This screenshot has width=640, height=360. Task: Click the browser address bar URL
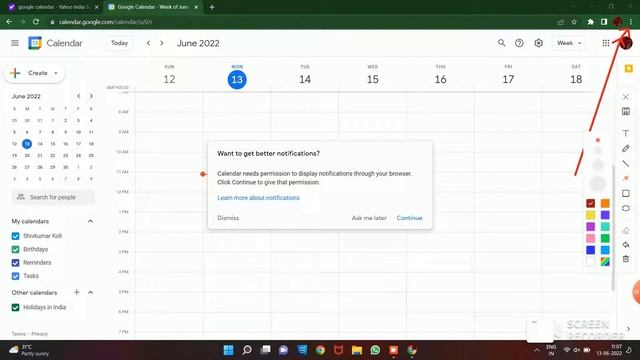105,22
